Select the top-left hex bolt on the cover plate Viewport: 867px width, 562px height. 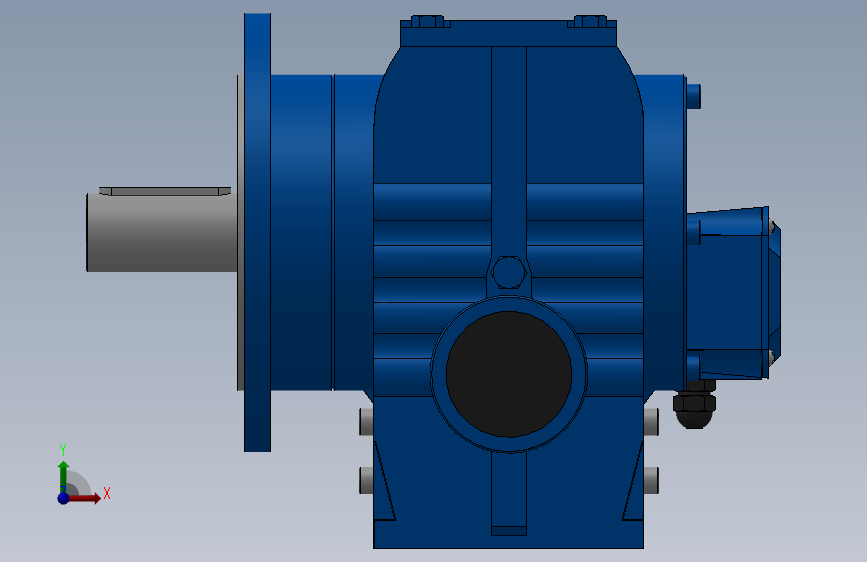pyautogui.click(x=428, y=22)
